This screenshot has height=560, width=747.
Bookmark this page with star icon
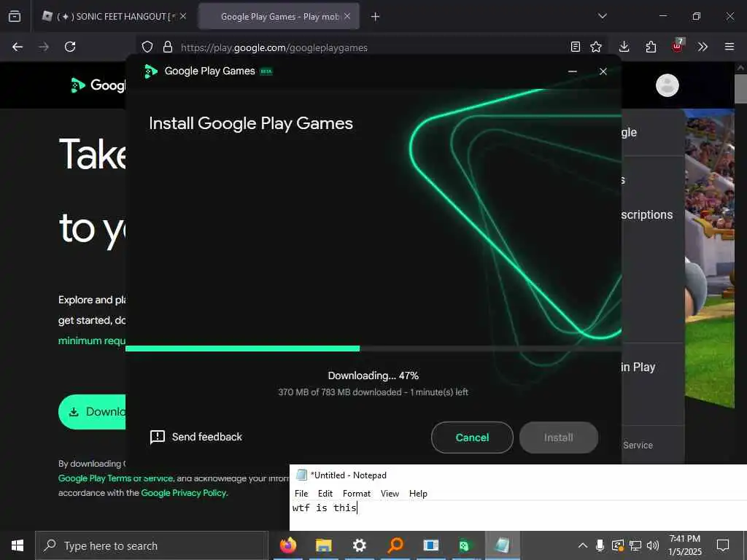coord(596,47)
